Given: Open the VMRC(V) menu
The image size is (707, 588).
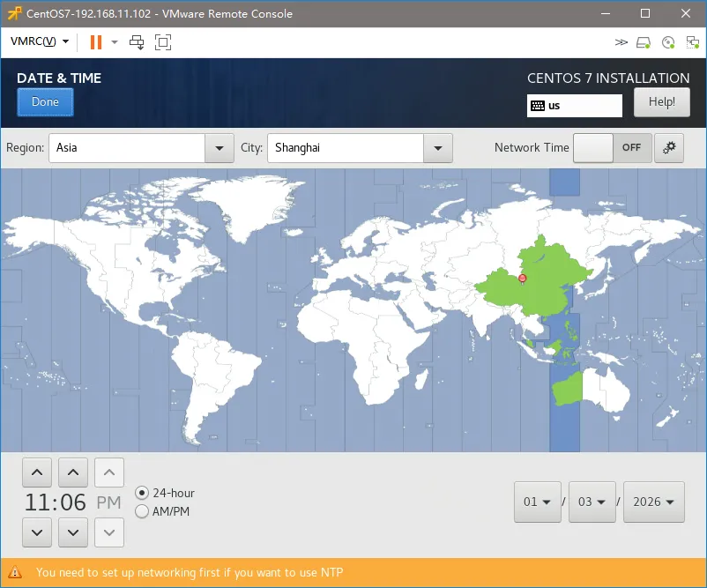Looking at the screenshot, I should [40, 42].
